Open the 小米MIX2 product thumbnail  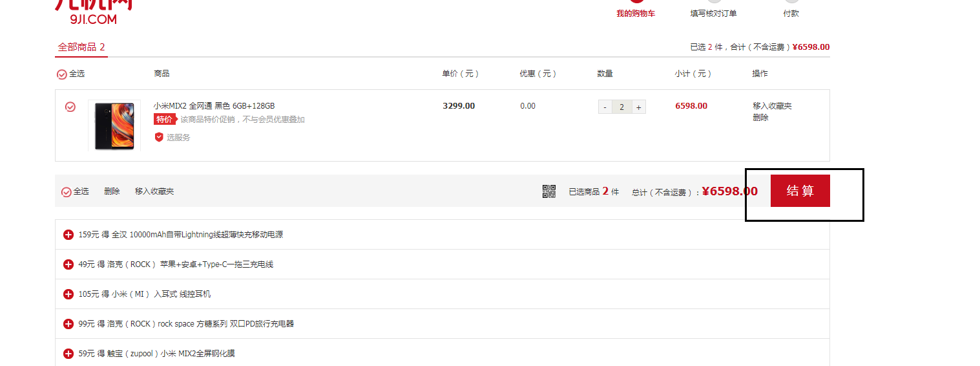[114, 125]
